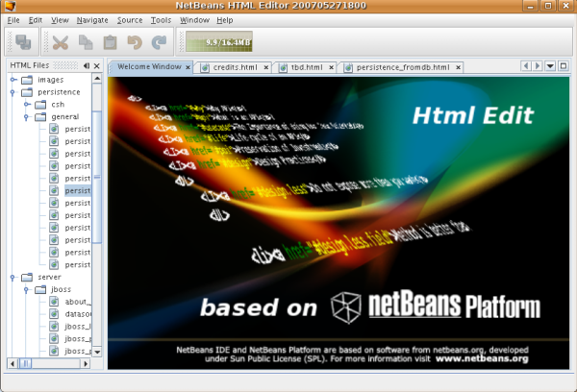Image resolution: width=577 pixels, height=392 pixels.
Task: Select the about_ file under jboss
Action: (x=78, y=302)
